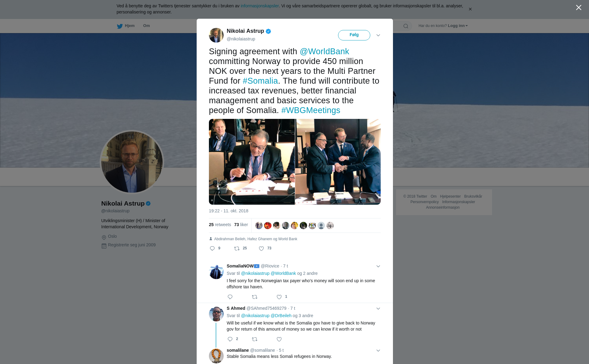Open the main tweet's more-options chevron

[378, 35]
